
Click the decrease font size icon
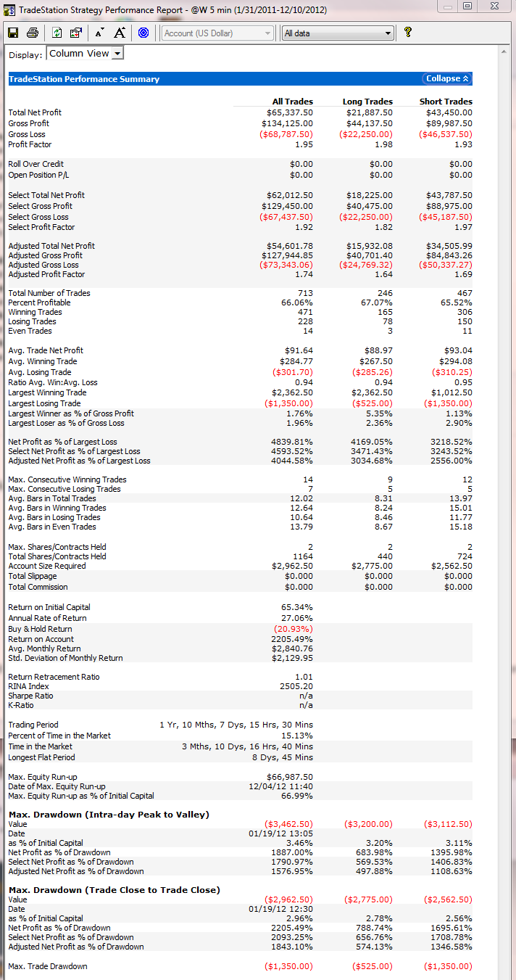100,33
